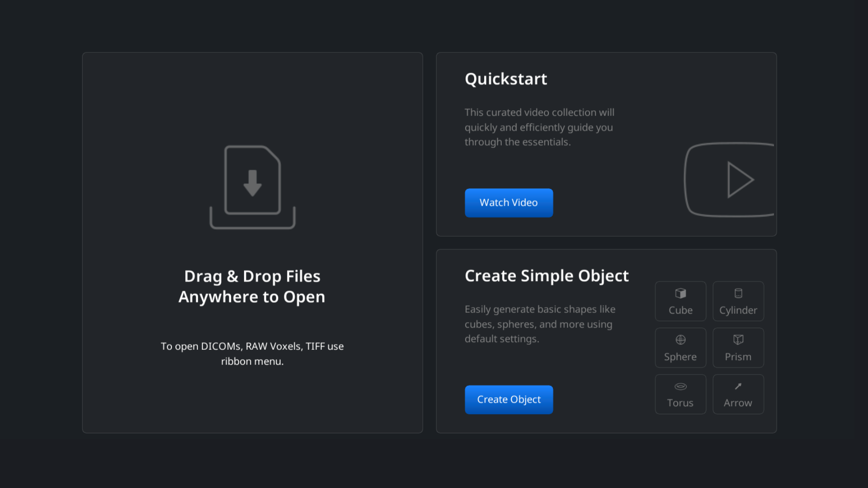The width and height of the screenshot is (868, 488).
Task: Click Drag & Drop Files Anywhere to Open
Action: (x=252, y=286)
